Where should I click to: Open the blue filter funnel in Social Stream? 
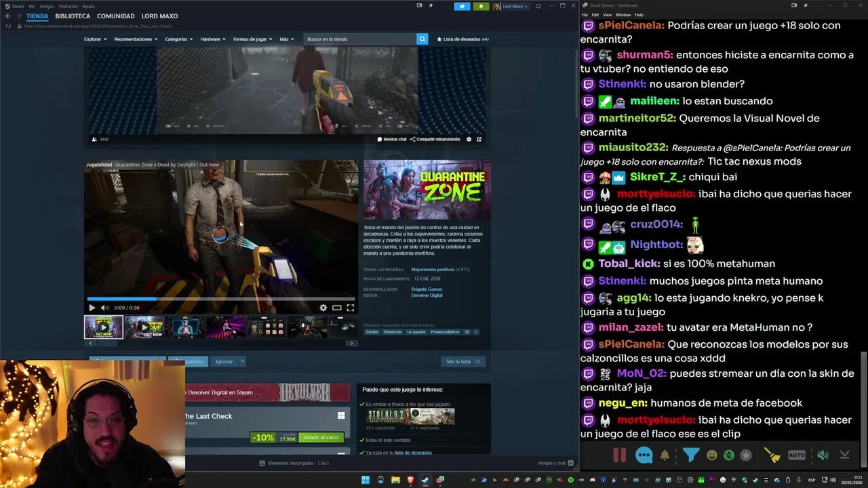[x=690, y=455]
